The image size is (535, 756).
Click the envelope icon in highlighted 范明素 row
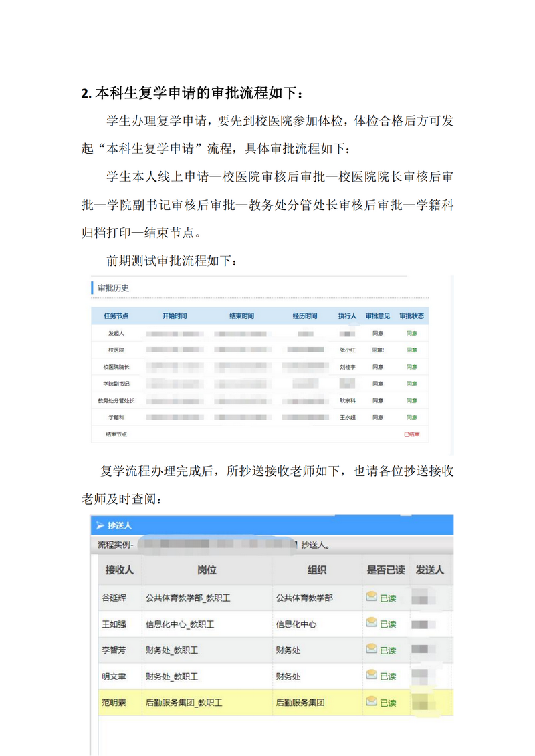[371, 701]
